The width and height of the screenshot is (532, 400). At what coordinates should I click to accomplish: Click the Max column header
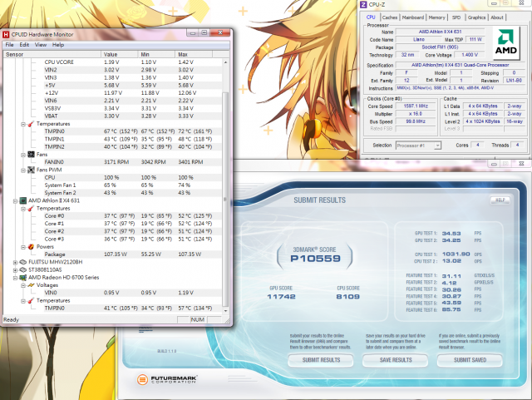click(194, 54)
